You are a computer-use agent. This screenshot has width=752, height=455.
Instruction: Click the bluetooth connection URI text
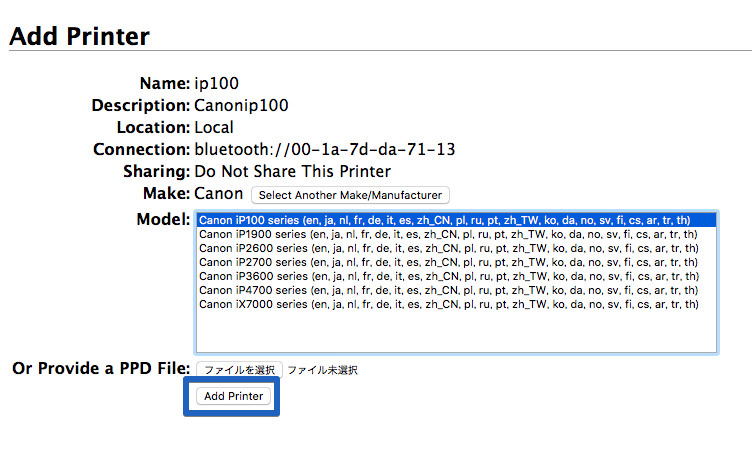point(325,150)
